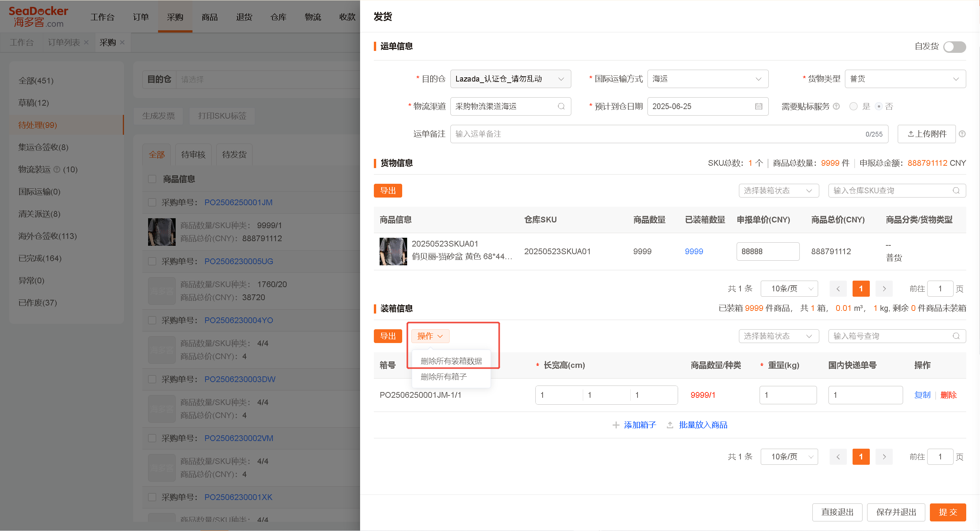980x531 pixels.
Task: Check the box for PO2506230004YO
Action: (x=152, y=320)
